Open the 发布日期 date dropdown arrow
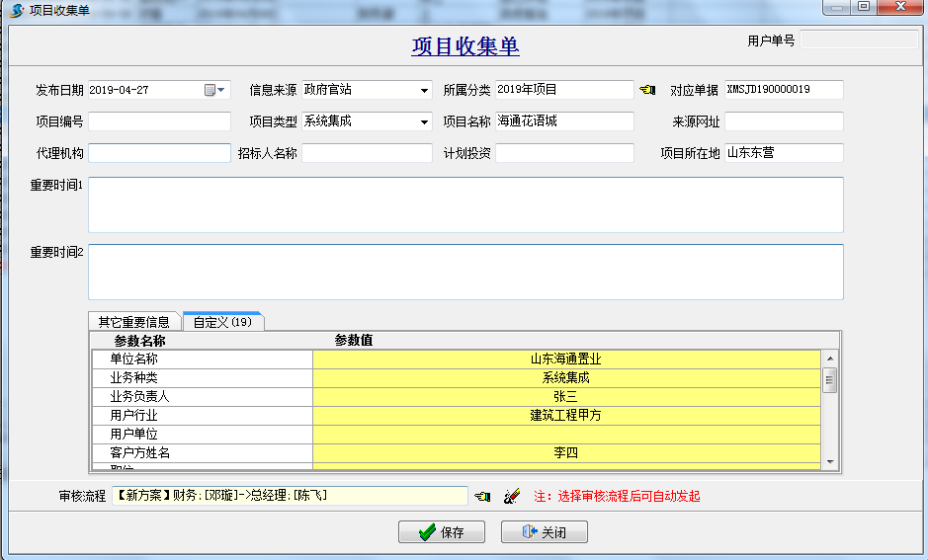928x560 pixels. [x=222, y=90]
